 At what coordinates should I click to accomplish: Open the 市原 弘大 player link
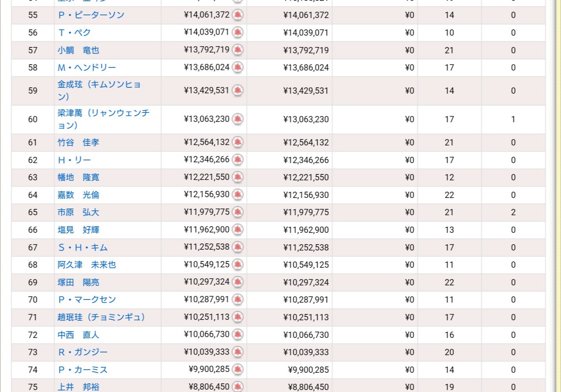coord(78,212)
